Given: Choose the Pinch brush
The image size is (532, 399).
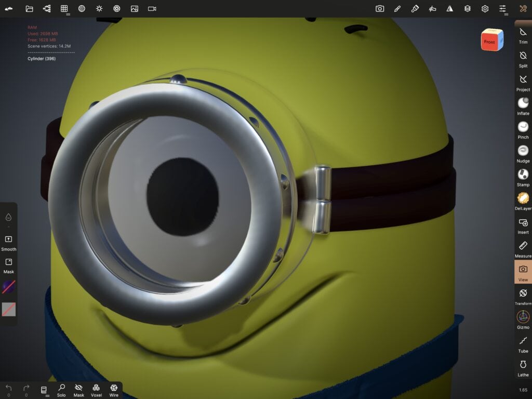Looking at the screenshot, I should (523, 130).
